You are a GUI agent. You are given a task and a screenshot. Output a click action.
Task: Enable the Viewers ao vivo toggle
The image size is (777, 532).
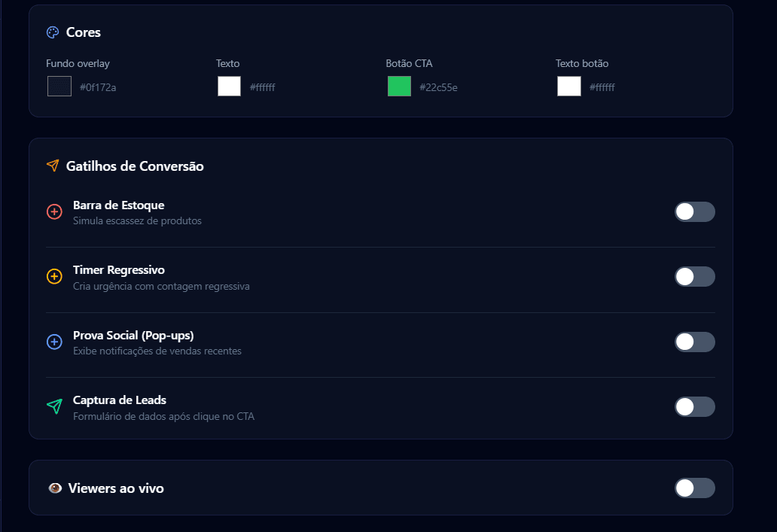694,488
